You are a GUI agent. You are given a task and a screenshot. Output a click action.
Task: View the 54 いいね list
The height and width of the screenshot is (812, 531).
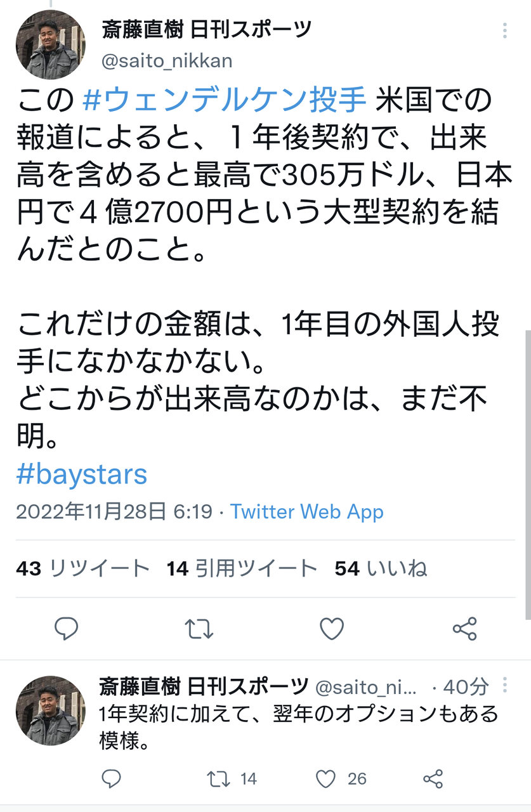pyautogui.click(x=381, y=568)
